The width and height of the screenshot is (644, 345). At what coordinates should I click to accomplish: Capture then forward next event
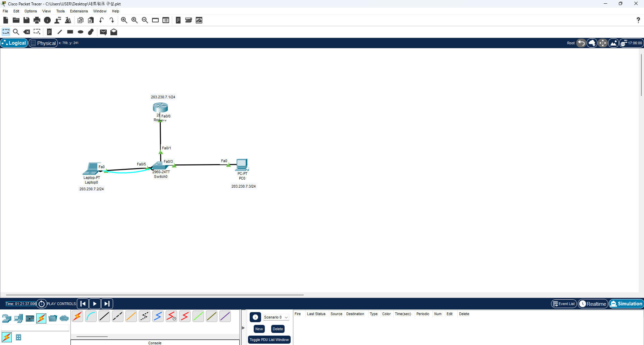tap(107, 304)
